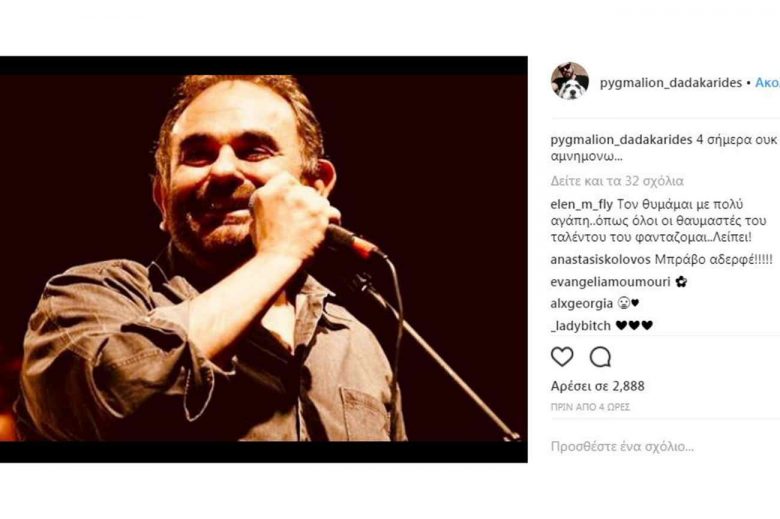The image size is (780, 519).
Task: Click the flower emoji in evangeliamoumouri's comment
Action: coord(681,282)
